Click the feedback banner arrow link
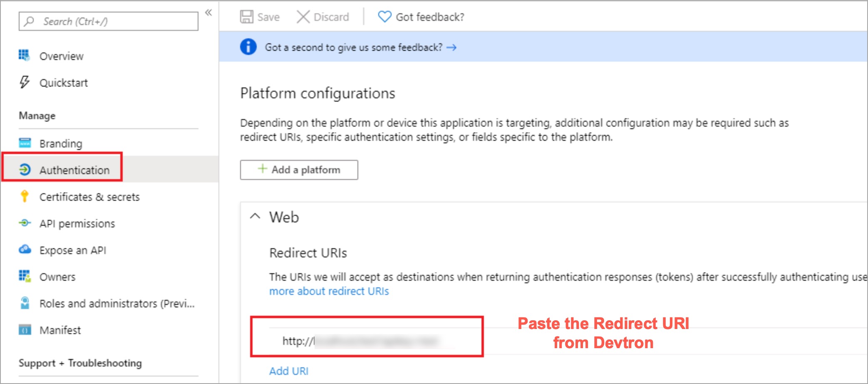The height and width of the screenshot is (384, 868). (452, 47)
